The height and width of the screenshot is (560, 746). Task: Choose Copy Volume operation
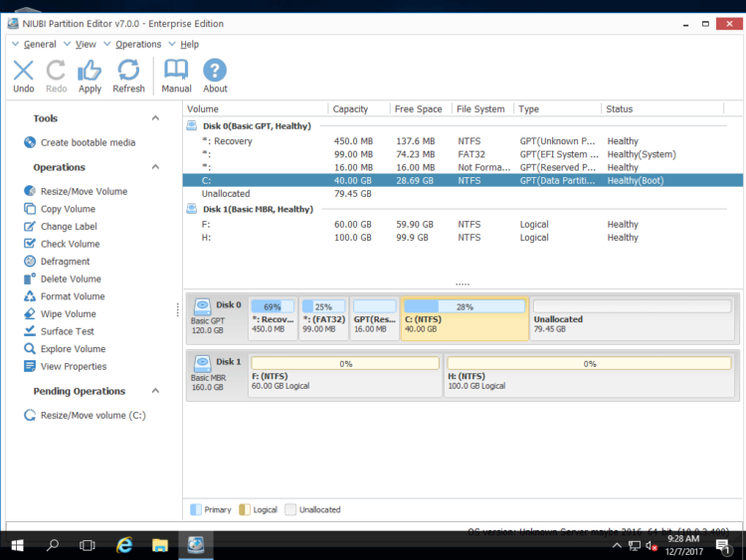pos(60,209)
